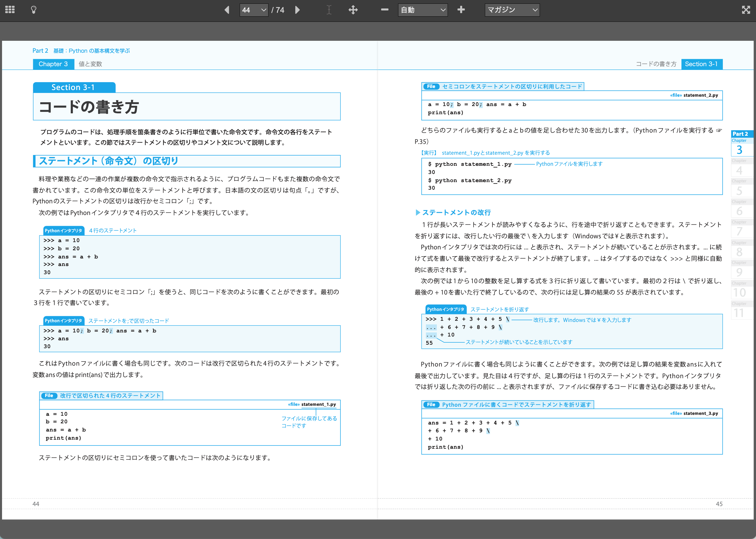The image size is (756, 539).
Task: Open the マガジン view mode dropdown
Action: (512, 10)
